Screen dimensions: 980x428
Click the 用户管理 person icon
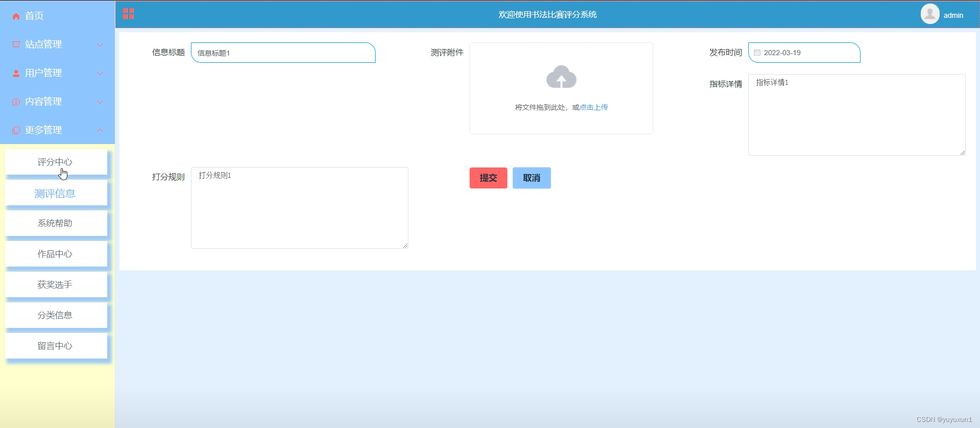click(16, 74)
